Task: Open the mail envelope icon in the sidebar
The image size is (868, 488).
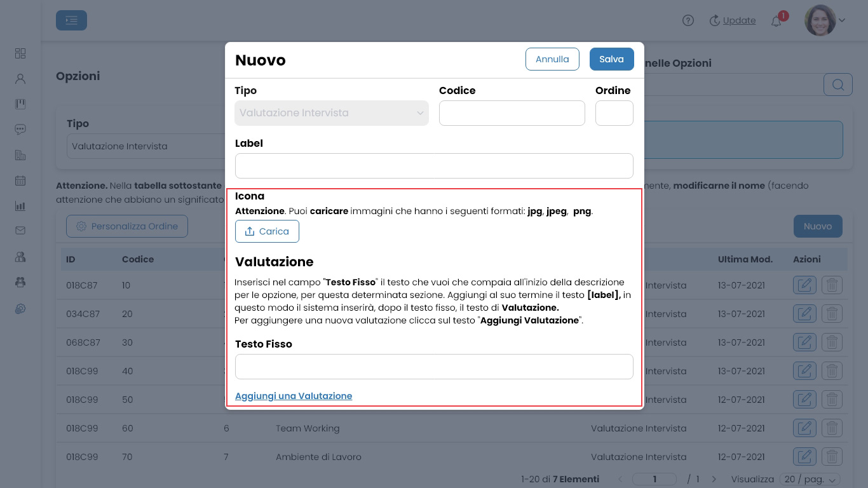Action: point(20,231)
